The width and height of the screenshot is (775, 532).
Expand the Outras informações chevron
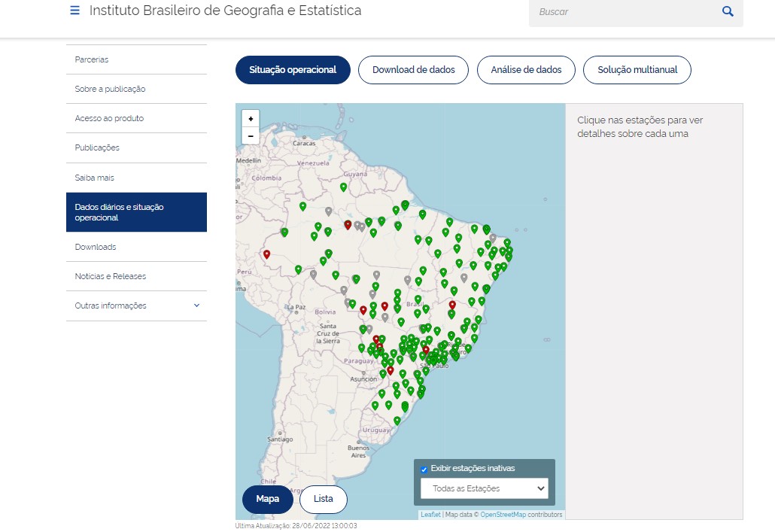click(x=196, y=306)
